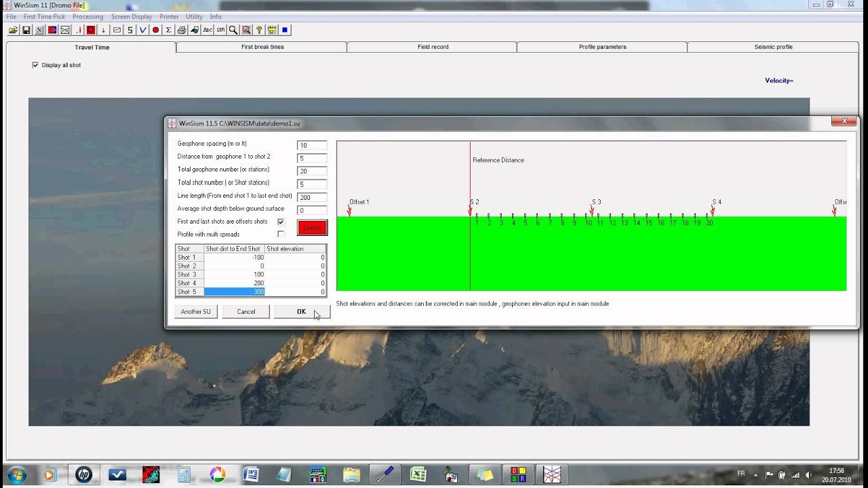
Task: Open the Utility menu
Action: point(194,16)
